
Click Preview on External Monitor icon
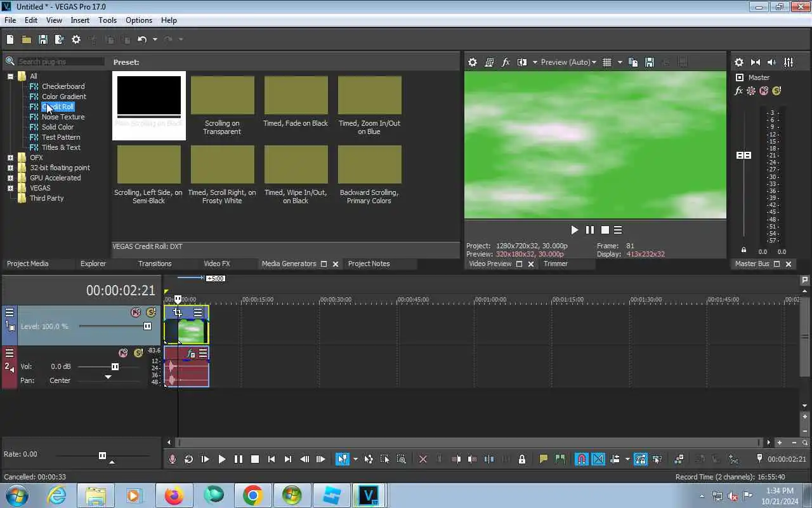[489, 62]
